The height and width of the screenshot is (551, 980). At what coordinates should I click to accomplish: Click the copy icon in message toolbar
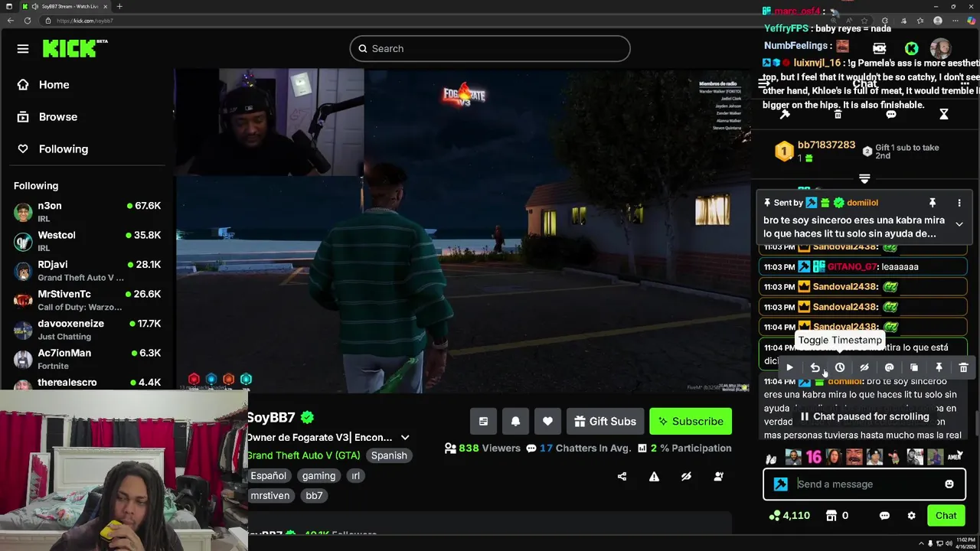914,368
